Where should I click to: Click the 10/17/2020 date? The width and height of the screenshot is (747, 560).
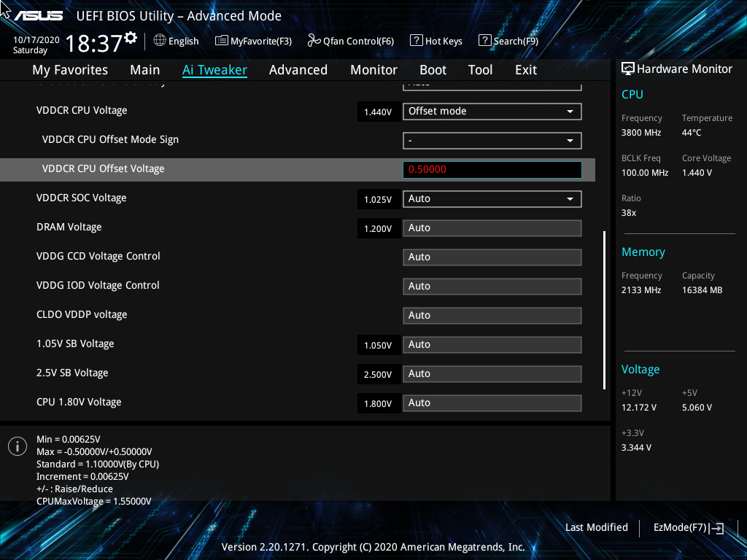click(36, 40)
